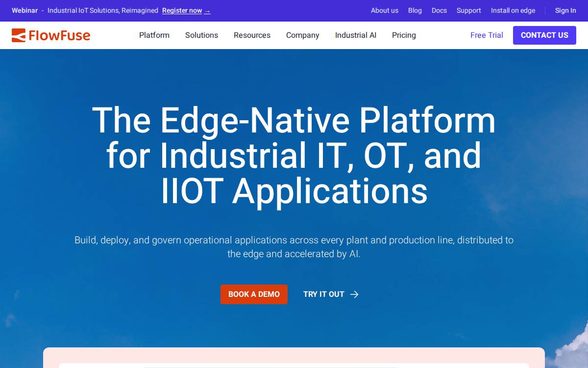The height and width of the screenshot is (368, 588).
Task: Go to Industrial AI page
Action: [x=356, y=35]
